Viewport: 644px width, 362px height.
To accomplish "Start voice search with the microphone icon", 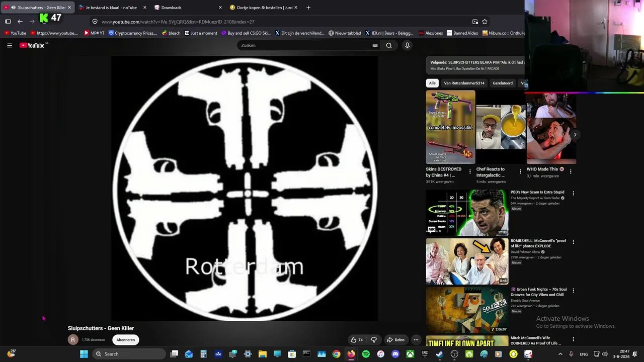I will [x=407, y=45].
